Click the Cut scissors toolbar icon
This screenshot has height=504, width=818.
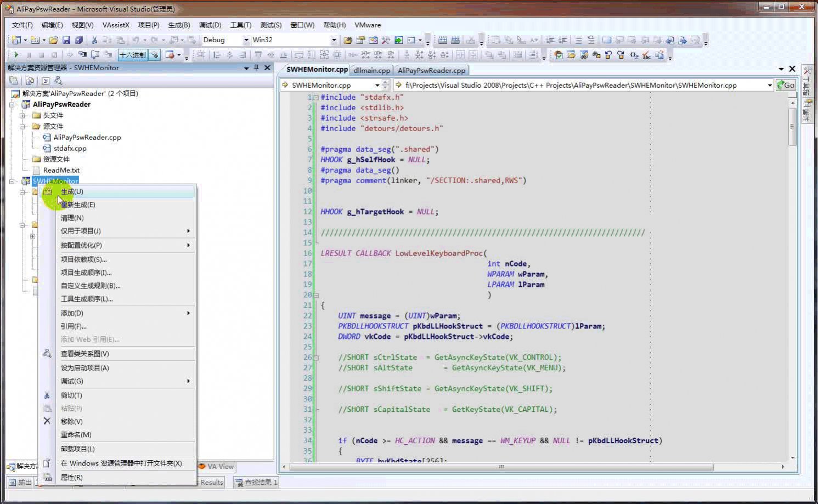94,40
